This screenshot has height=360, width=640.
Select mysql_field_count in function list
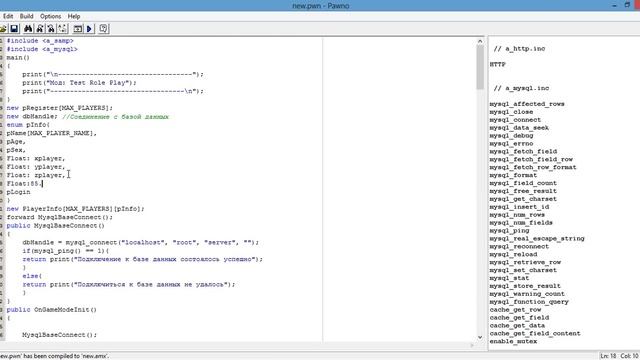[523, 183]
